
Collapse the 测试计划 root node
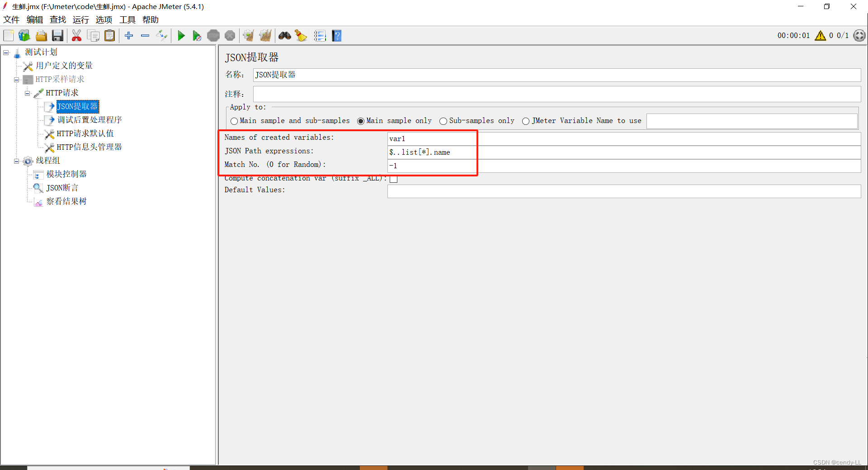(x=6, y=52)
